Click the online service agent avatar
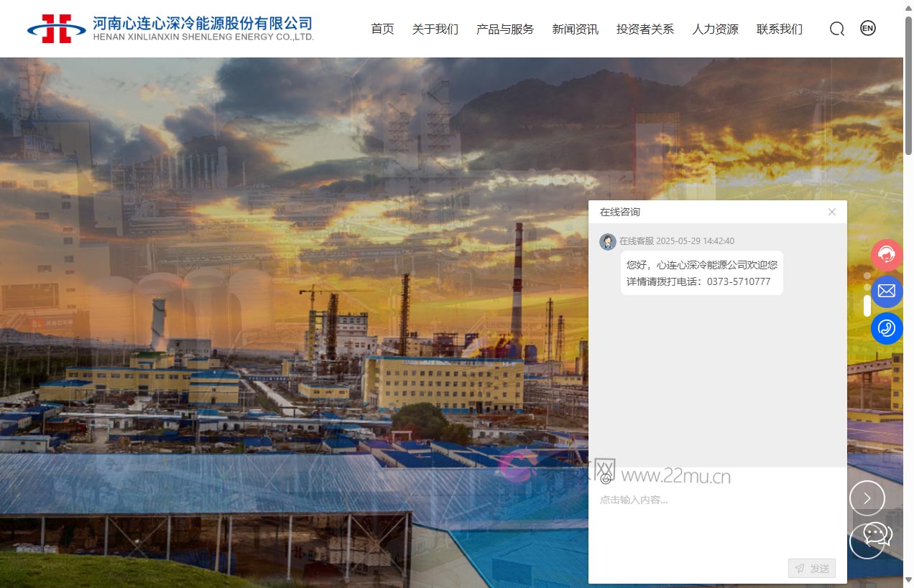This screenshot has width=914, height=588. coord(607,241)
